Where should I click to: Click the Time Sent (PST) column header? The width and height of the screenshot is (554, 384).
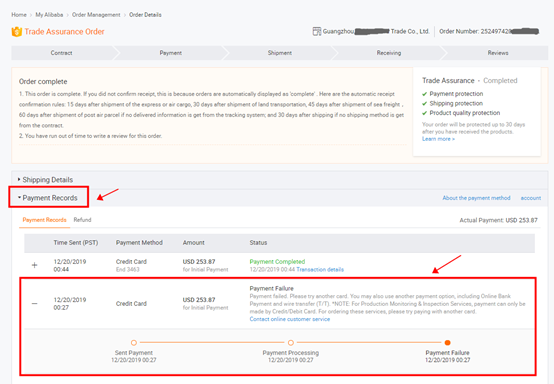[76, 243]
